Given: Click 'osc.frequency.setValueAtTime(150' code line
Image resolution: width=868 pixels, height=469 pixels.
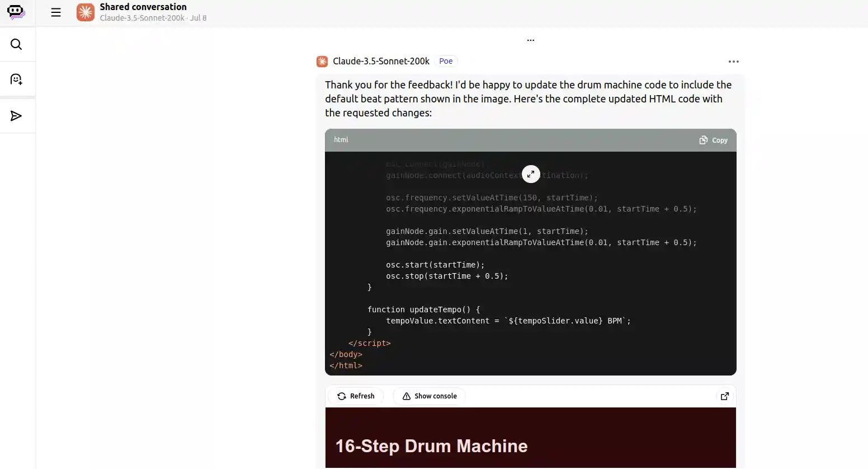Looking at the screenshot, I should 492,198.
